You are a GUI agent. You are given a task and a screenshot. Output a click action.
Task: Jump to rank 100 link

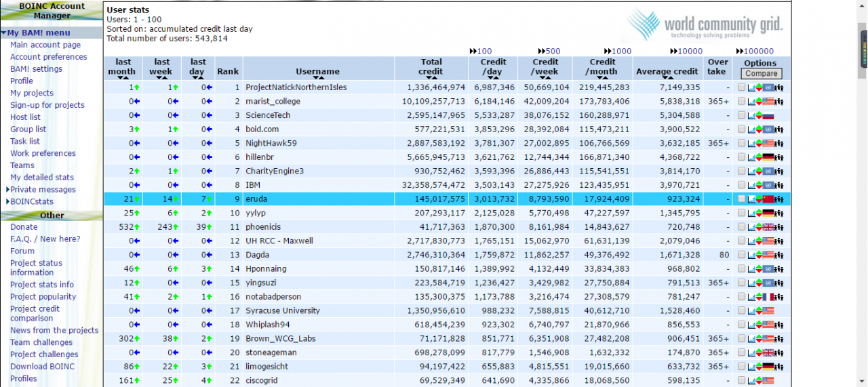[481, 51]
